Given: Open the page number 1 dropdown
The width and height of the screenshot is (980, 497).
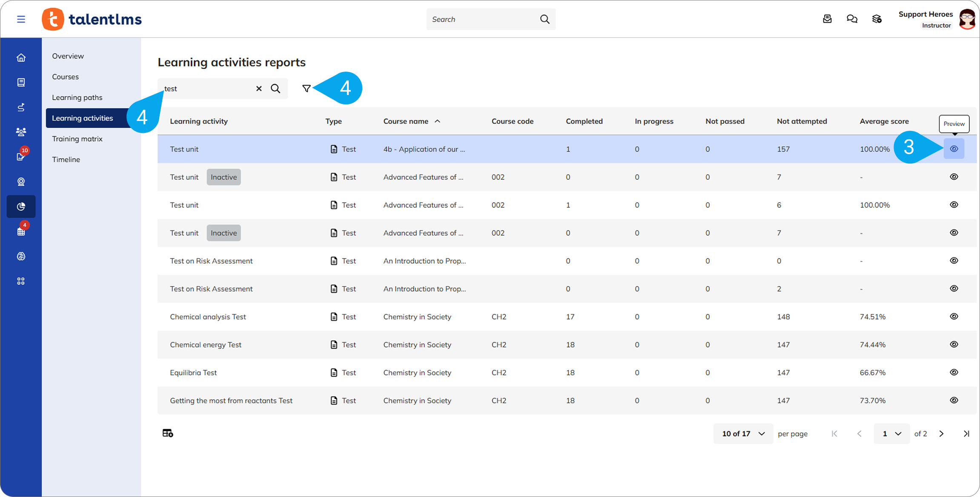Looking at the screenshot, I should click(891, 434).
